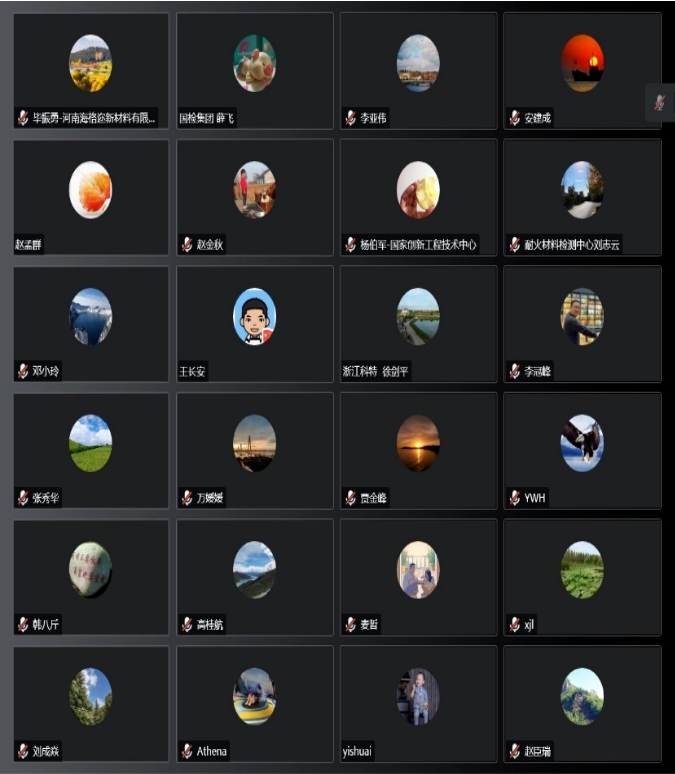
Task: Click the muted mic icon next to 邓小玲
Action: pyautogui.click(x=23, y=371)
